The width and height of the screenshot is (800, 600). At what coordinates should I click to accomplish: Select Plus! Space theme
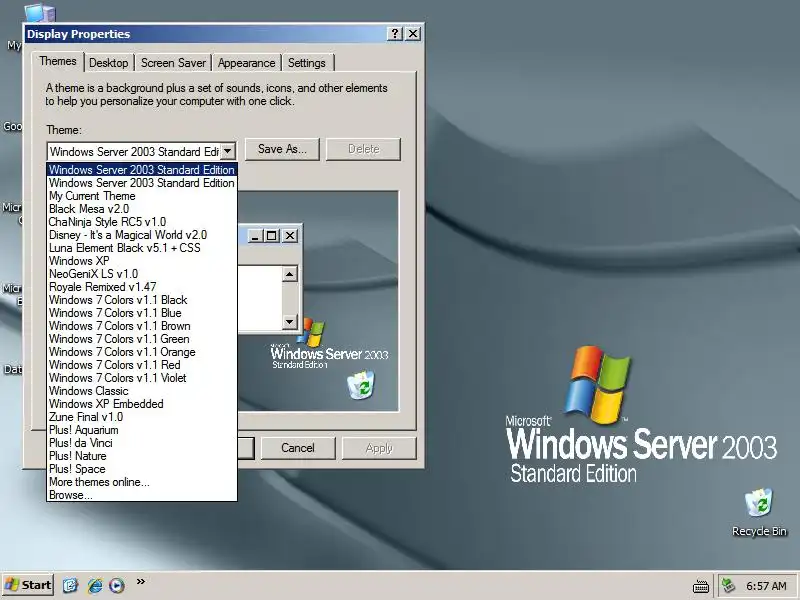click(142, 469)
